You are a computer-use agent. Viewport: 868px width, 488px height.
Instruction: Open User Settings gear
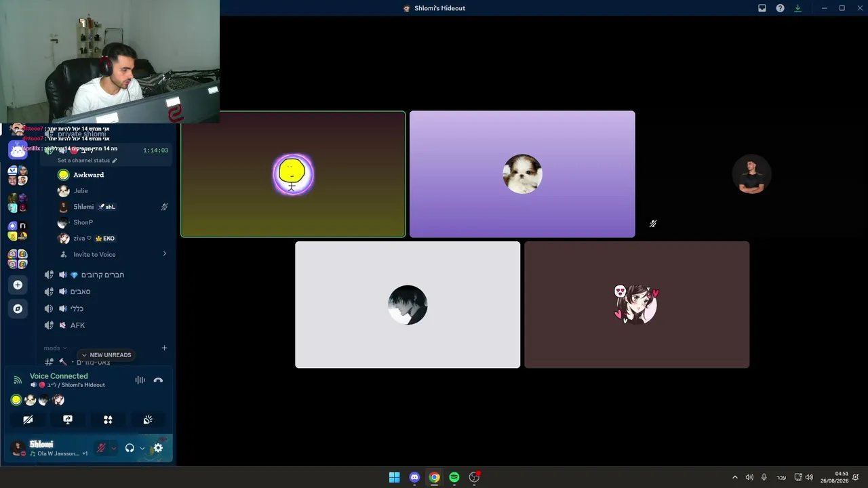tap(158, 448)
